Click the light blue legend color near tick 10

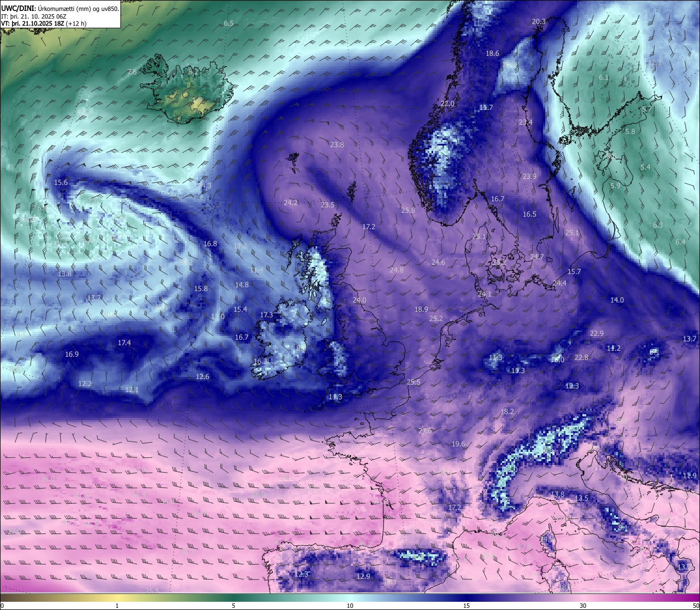click(x=350, y=597)
